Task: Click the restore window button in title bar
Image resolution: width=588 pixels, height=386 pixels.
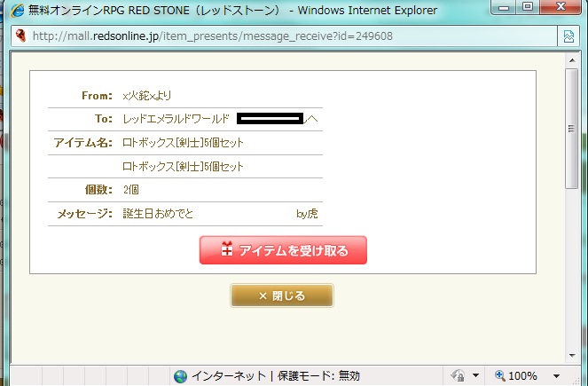Action: tap(528, 7)
